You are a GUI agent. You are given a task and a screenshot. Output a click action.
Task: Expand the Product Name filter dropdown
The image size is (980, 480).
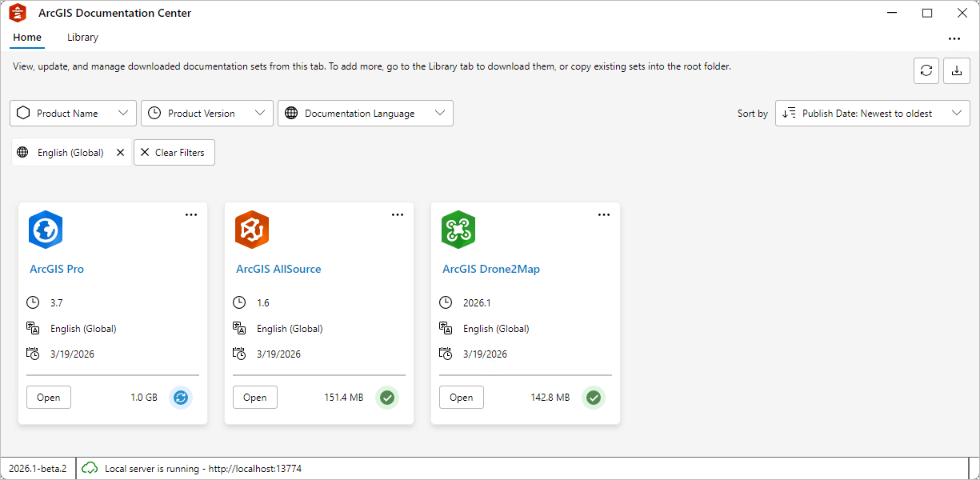click(x=73, y=113)
